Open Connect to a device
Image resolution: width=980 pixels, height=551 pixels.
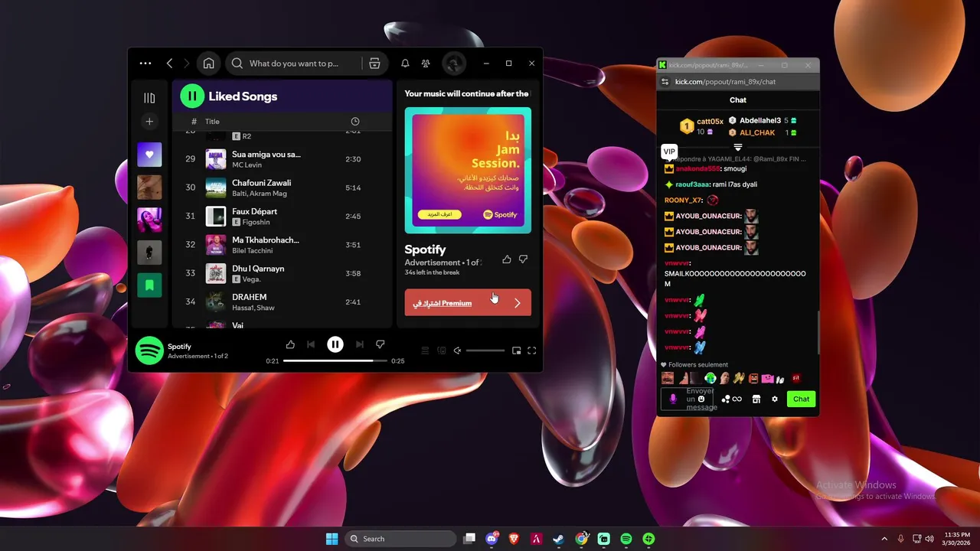click(x=441, y=350)
